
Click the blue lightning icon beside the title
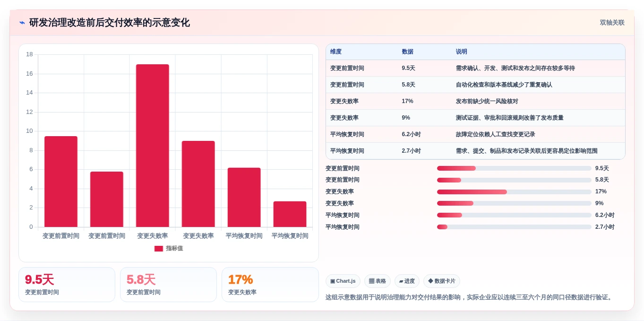pyautogui.click(x=22, y=23)
